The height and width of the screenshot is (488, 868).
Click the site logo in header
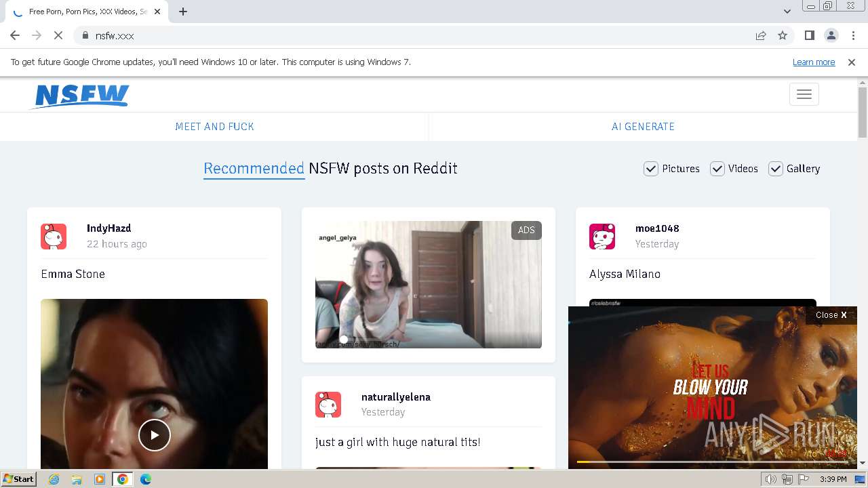click(81, 96)
